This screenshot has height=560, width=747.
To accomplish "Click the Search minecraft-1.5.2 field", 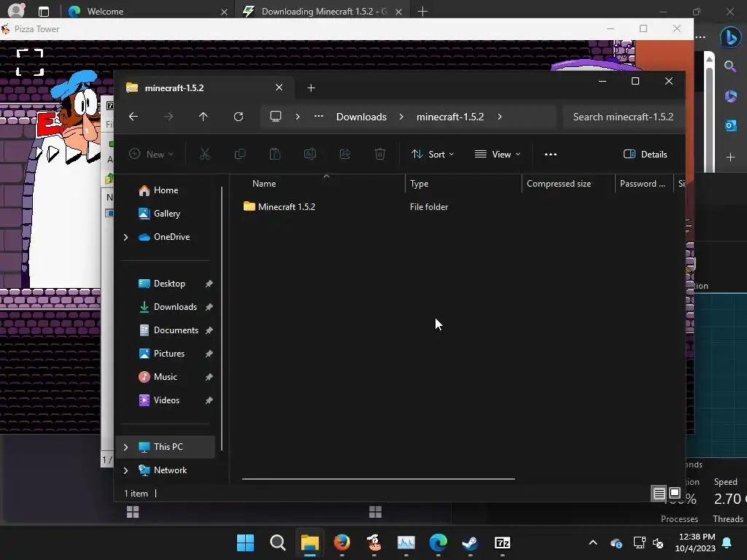I will [623, 117].
